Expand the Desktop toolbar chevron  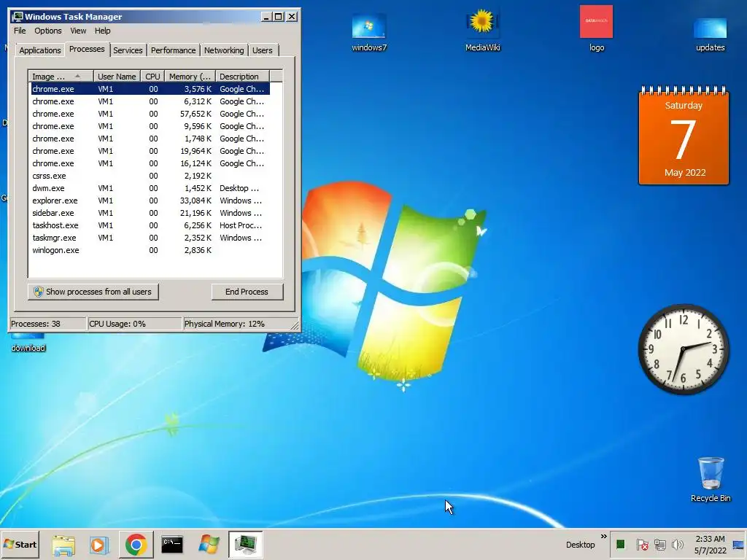603,537
